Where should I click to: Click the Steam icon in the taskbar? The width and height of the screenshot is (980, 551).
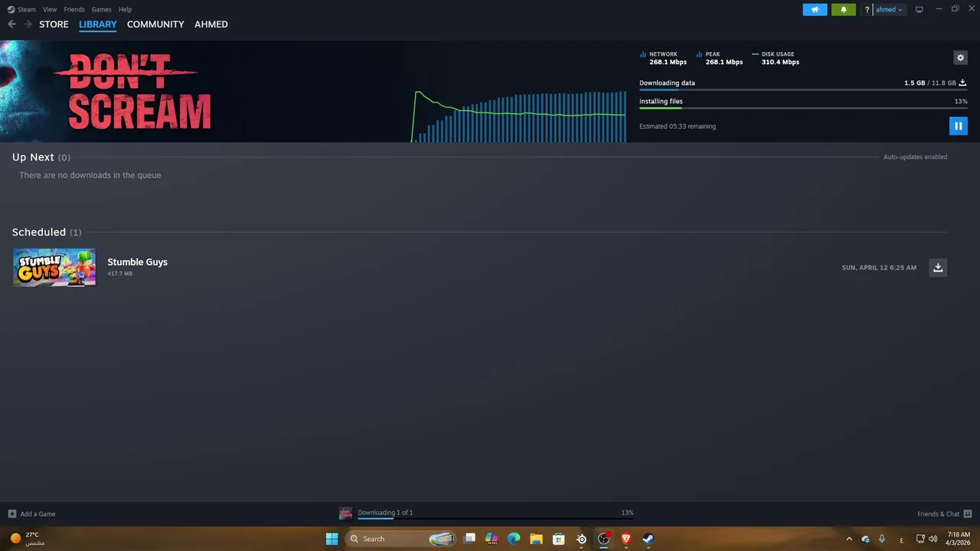tap(648, 539)
